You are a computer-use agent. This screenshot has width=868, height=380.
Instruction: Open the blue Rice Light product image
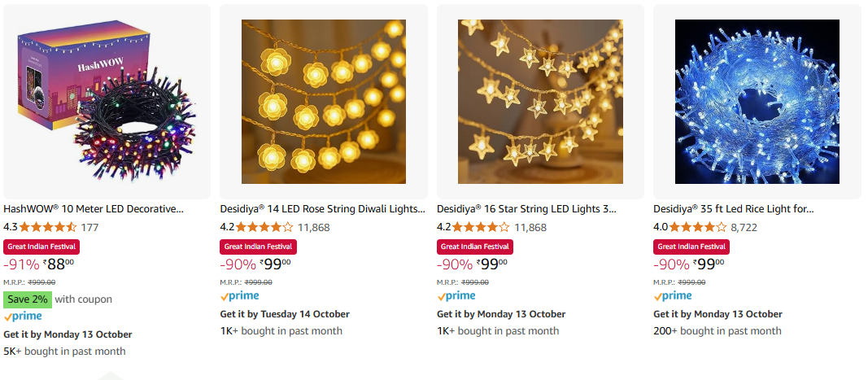point(757,102)
